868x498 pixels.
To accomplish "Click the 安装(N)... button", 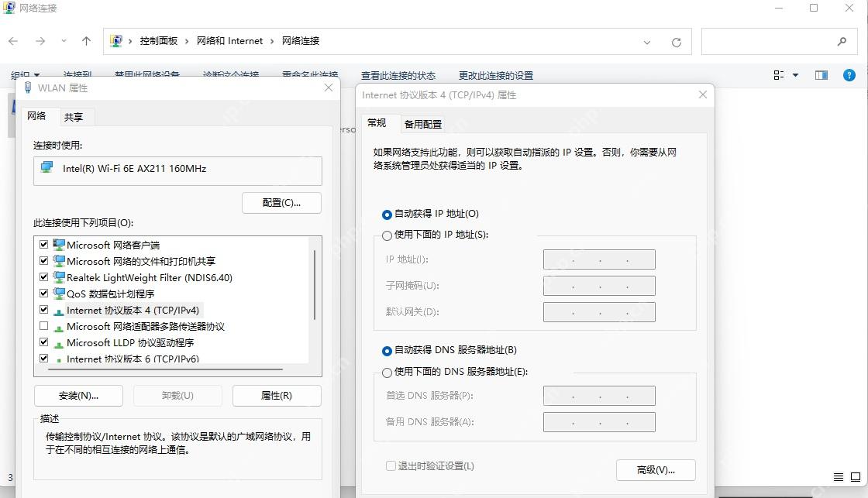I will click(x=78, y=396).
